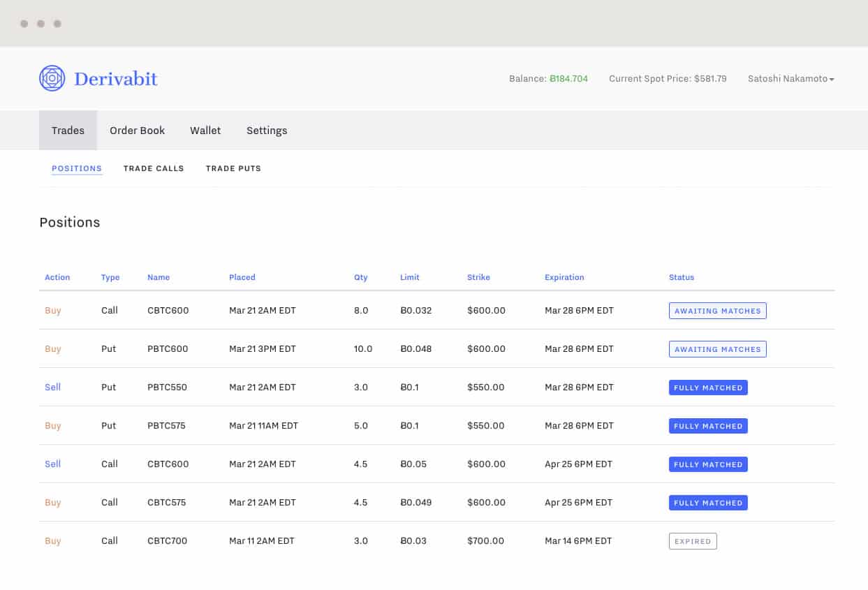Click the Fully Matched badge for PBTC550
868x590 pixels.
coord(708,388)
